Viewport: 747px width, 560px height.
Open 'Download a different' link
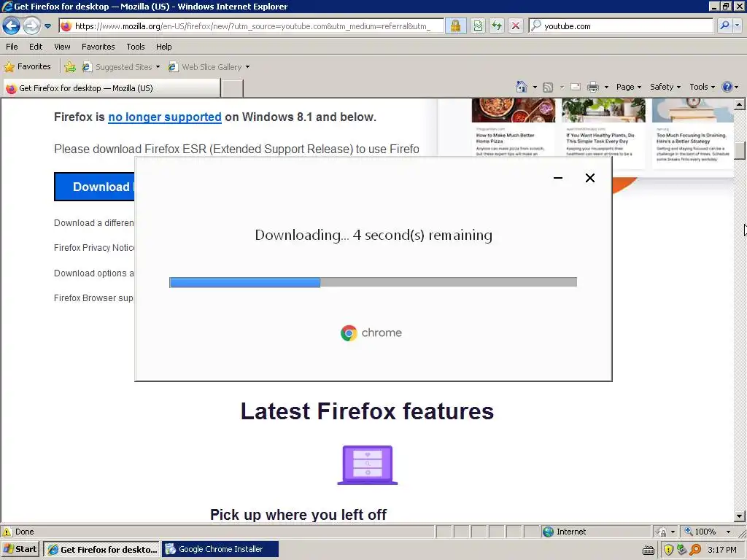pyautogui.click(x=94, y=223)
